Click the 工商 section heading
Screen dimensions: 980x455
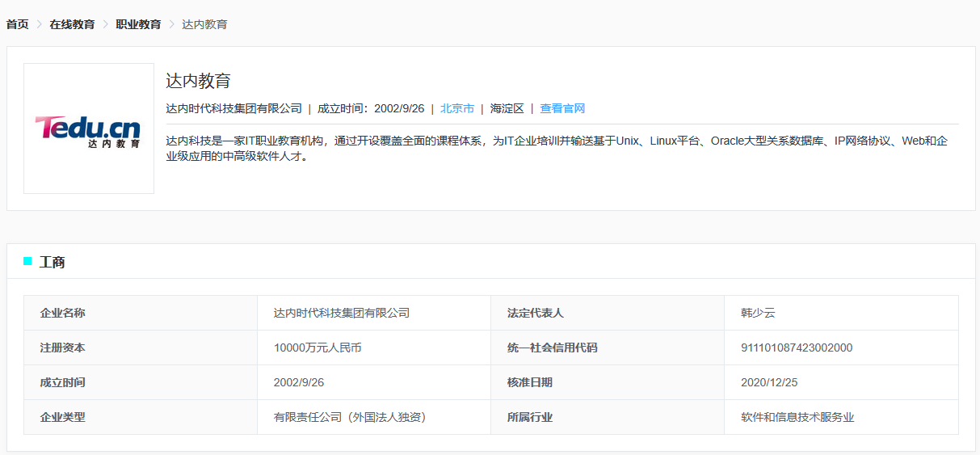[x=53, y=262]
